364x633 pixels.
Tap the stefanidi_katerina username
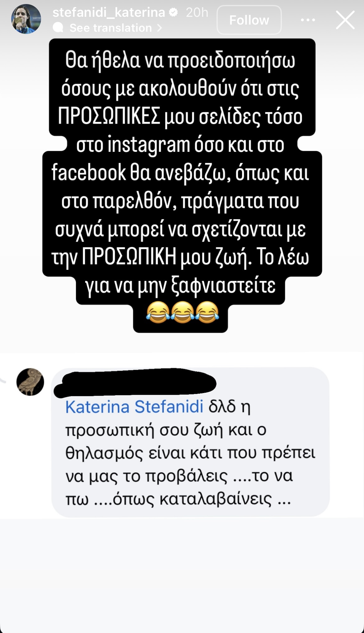coord(109,12)
